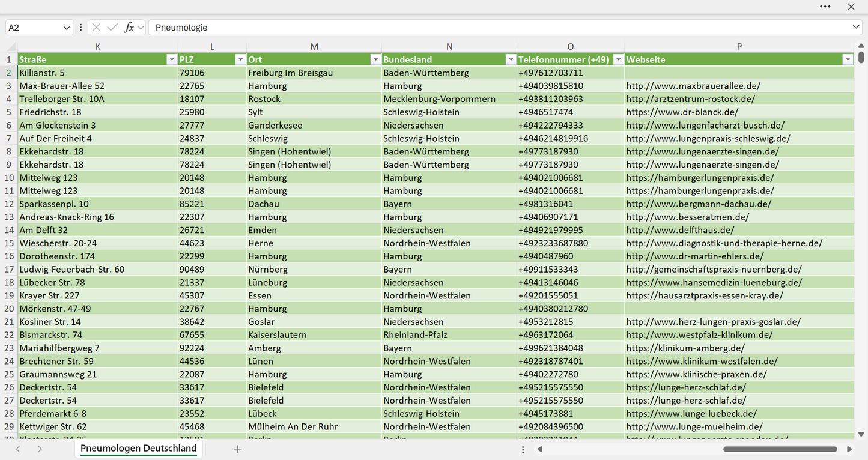Image resolution: width=868 pixels, height=460 pixels.
Task: Open link http://arztzentrum-rostock.de/
Action: click(x=690, y=99)
